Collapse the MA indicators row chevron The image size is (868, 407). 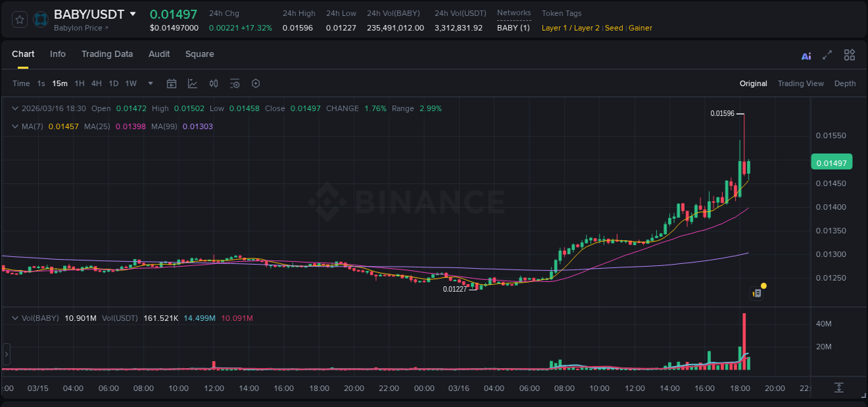(x=15, y=126)
